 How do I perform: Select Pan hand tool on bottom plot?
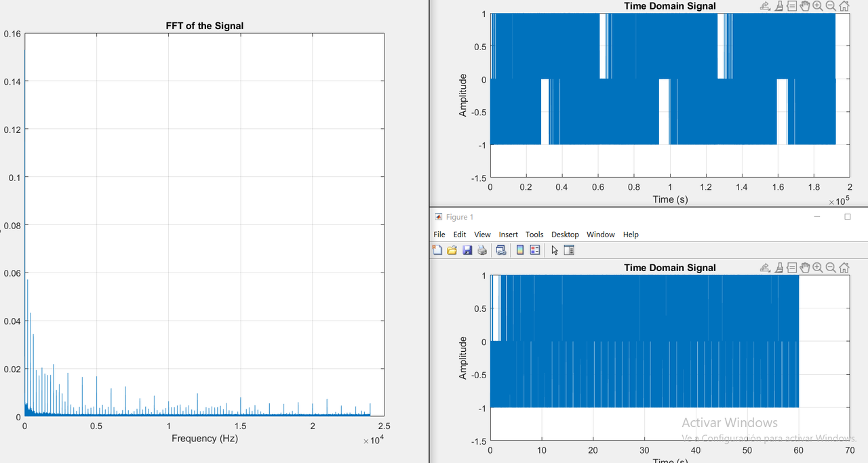(x=805, y=268)
